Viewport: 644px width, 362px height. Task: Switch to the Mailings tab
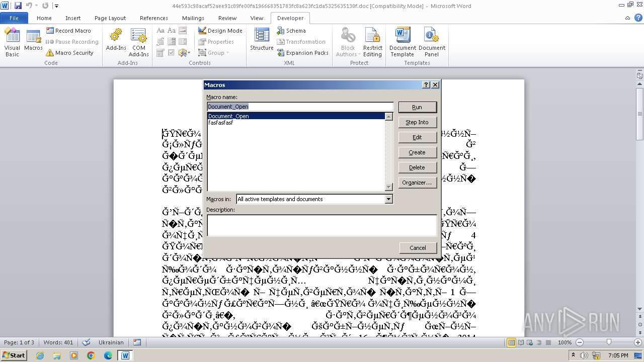click(193, 18)
